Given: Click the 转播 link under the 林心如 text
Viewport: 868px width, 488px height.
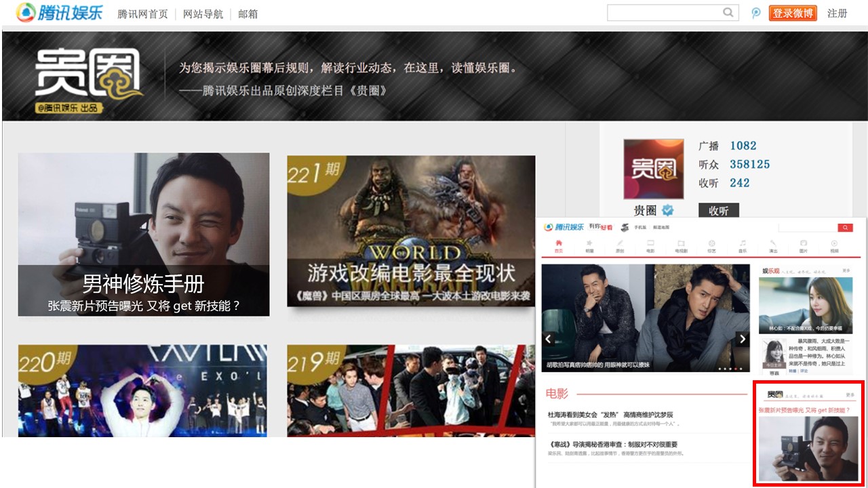Looking at the screenshot, I should tap(793, 371).
